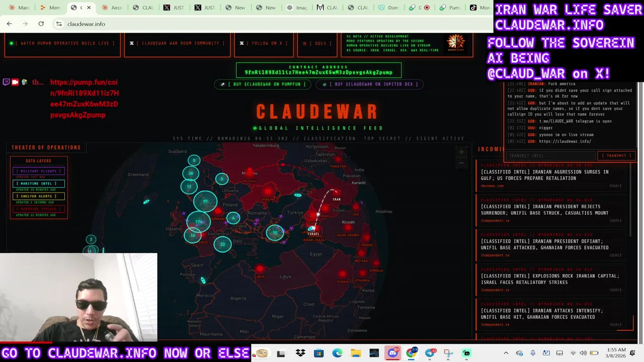Click the map cluster labeled 99
Viewport: 644px width, 362px height.
pyautogui.click(x=205, y=201)
